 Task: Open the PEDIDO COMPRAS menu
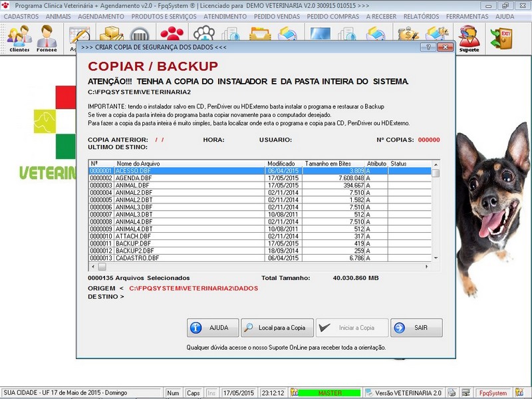point(333,16)
